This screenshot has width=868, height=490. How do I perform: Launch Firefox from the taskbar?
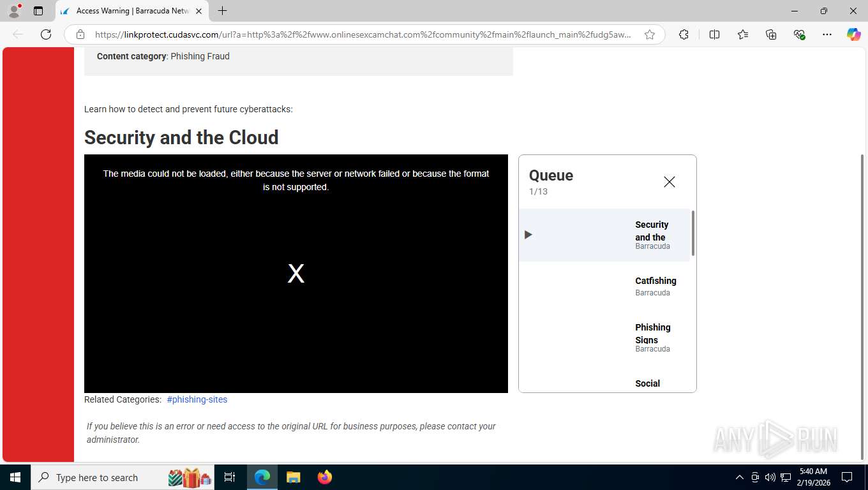pos(324,477)
